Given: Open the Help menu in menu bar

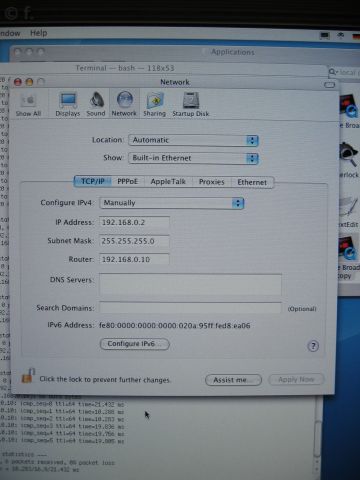Looking at the screenshot, I should click(x=39, y=33).
